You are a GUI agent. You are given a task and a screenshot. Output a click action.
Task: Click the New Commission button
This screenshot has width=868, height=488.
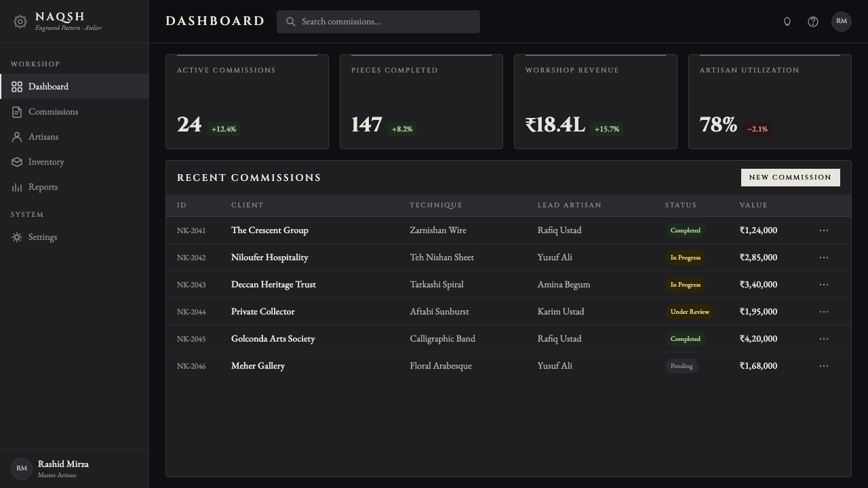tap(791, 178)
